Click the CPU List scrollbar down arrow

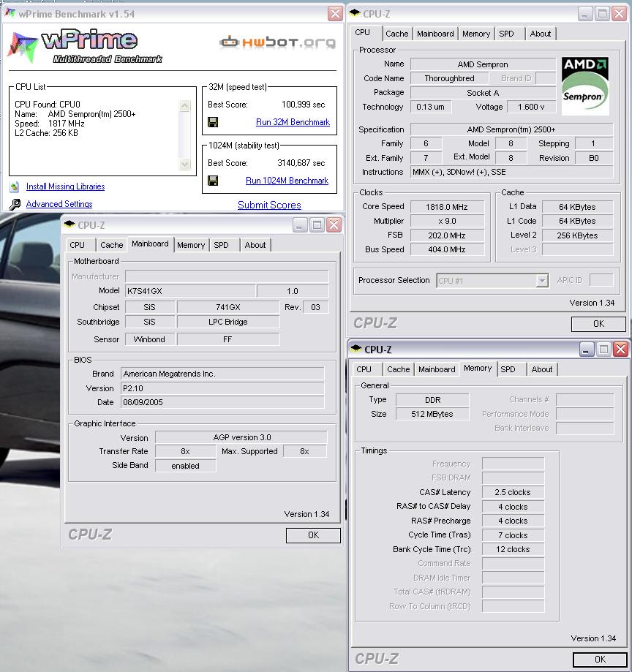pyautogui.click(x=185, y=164)
